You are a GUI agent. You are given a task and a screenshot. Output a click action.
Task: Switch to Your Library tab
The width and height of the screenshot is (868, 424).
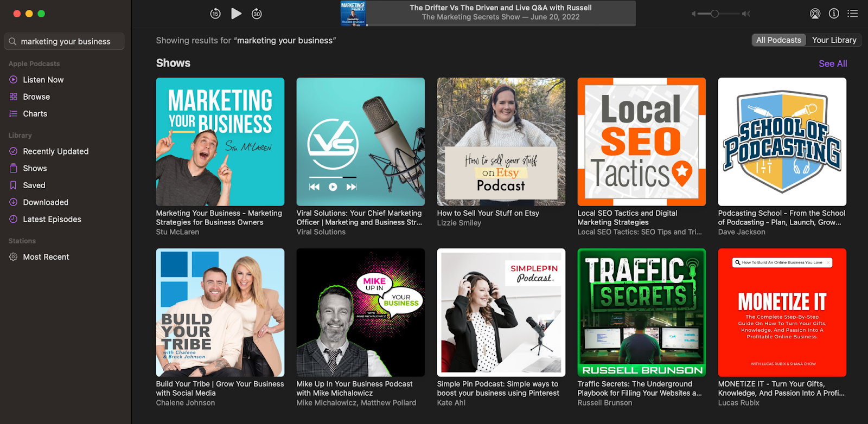click(x=834, y=40)
